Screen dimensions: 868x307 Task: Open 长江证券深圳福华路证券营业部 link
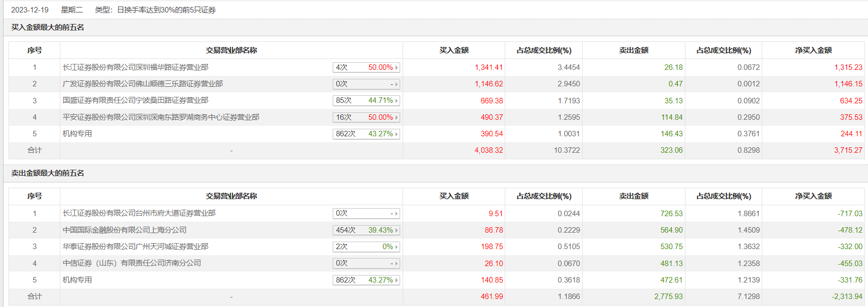coord(135,67)
